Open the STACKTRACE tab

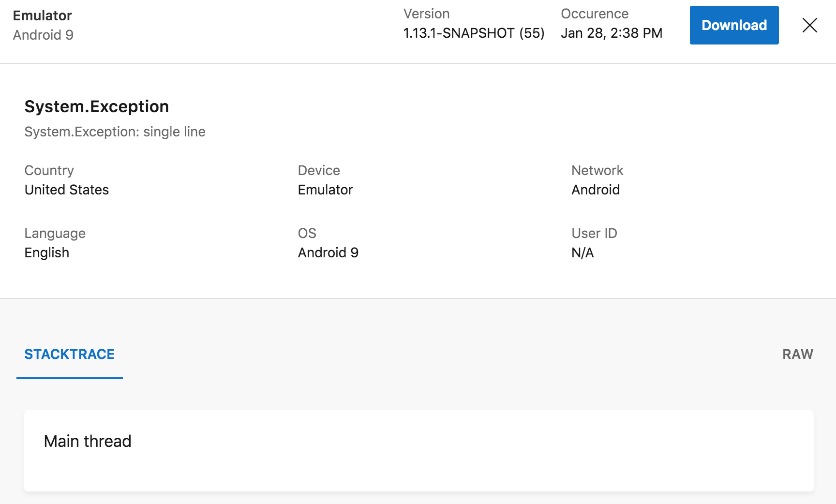coord(69,354)
